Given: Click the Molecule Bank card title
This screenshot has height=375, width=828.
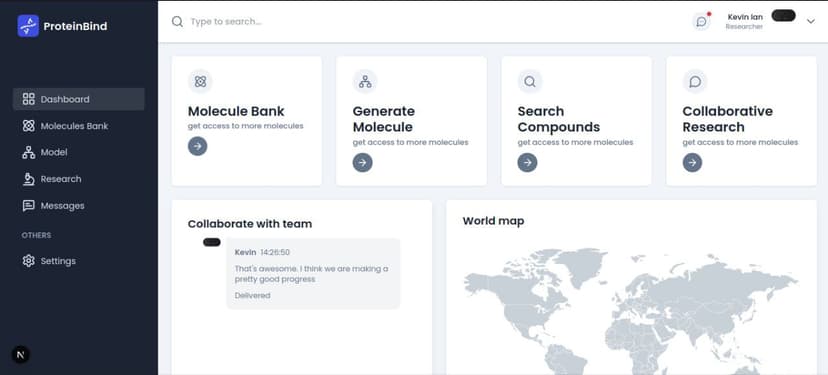Looking at the screenshot, I should pos(236,111).
